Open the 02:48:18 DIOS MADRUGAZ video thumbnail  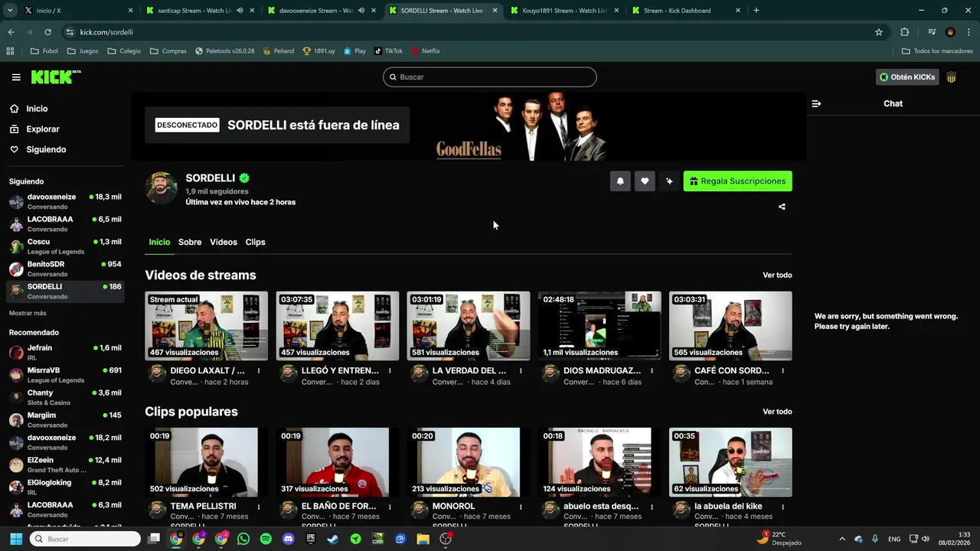point(599,326)
